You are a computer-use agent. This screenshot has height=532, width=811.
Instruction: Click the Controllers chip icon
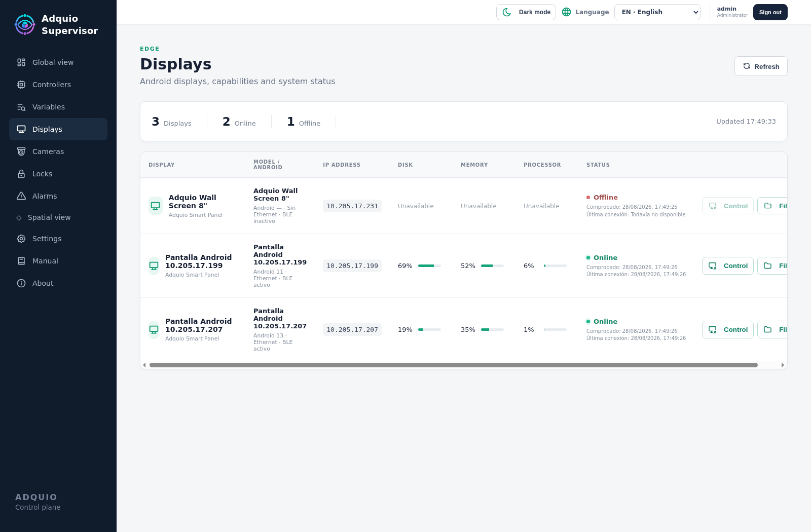point(21,85)
